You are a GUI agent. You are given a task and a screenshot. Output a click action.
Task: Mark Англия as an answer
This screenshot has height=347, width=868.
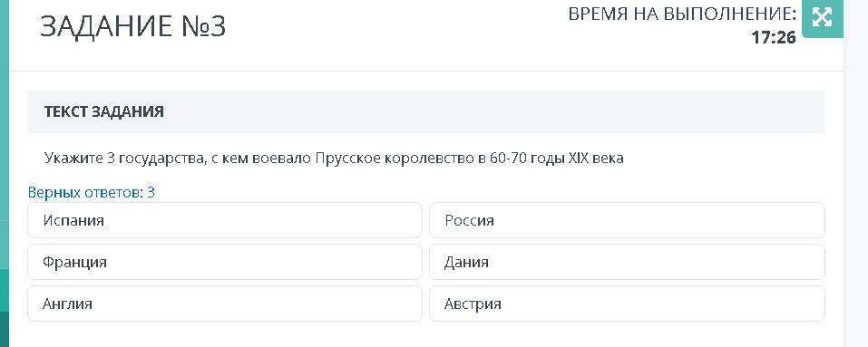pos(225,304)
